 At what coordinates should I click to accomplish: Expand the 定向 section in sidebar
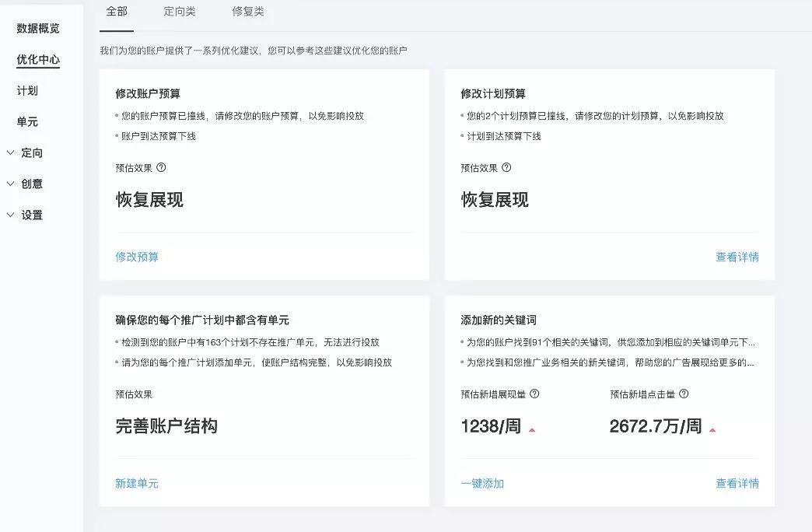(33, 152)
